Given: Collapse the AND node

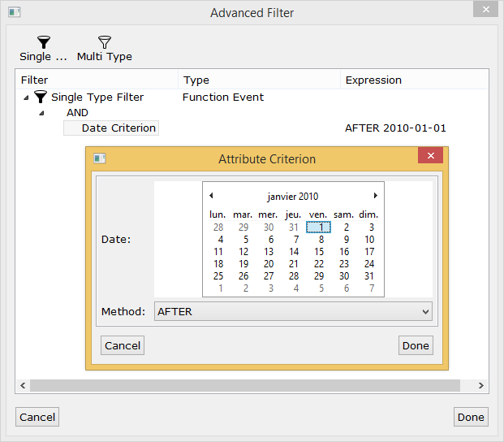Looking at the screenshot, I should [x=41, y=113].
